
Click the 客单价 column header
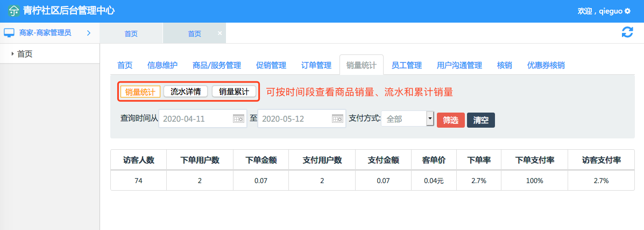pyautogui.click(x=434, y=160)
